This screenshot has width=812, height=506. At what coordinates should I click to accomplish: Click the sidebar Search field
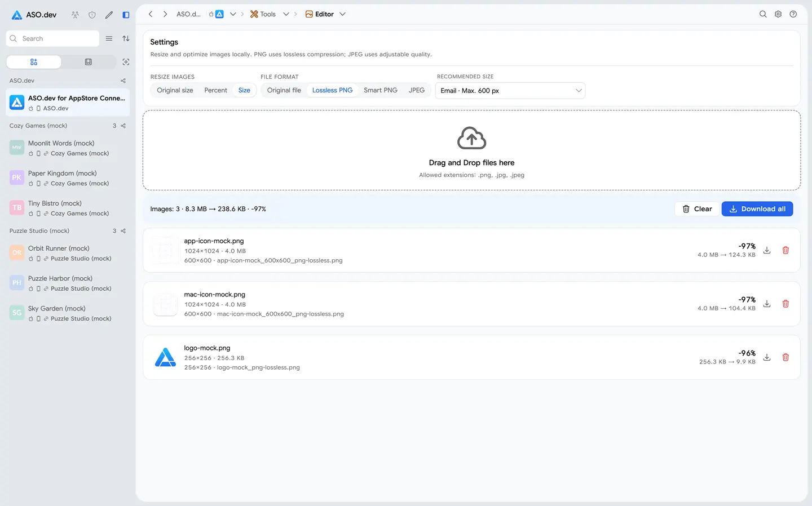pos(53,38)
